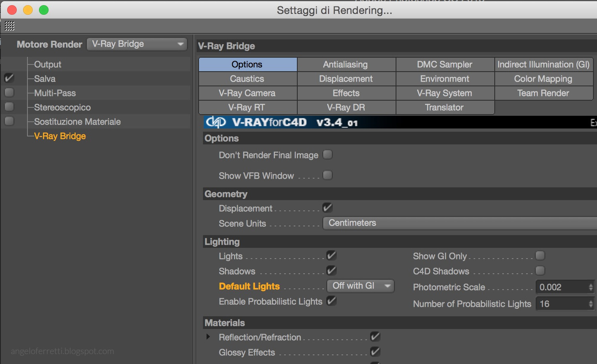This screenshot has height=364, width=597.
Task: Click the Photometric Scale stepper arrows
Action: click(x=591, y=287)
